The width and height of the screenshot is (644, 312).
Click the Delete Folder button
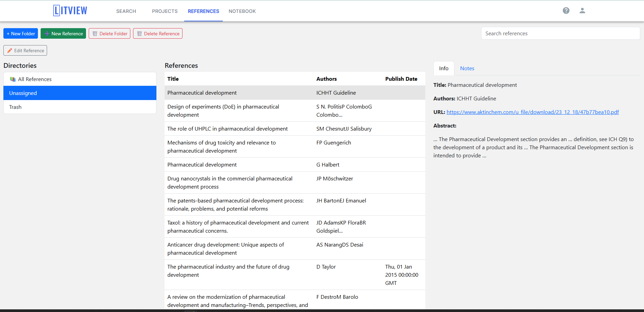[x=109, y=34]
